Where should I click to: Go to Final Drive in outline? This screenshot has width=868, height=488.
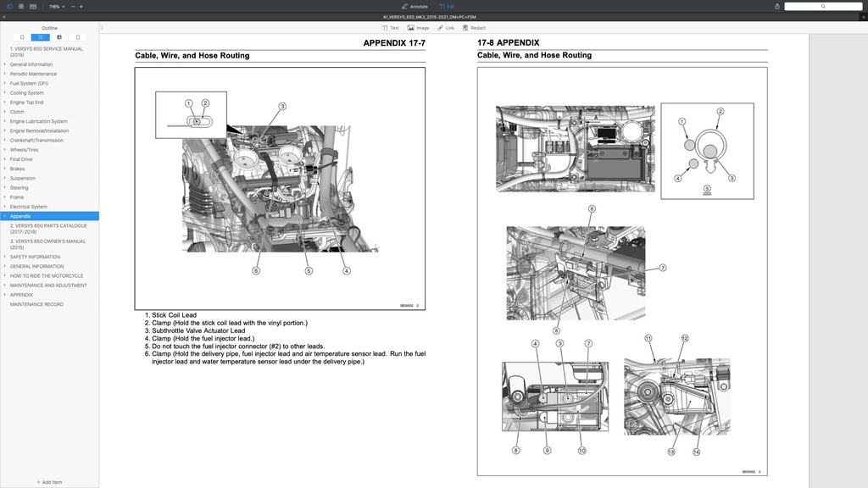coord(21,159)
